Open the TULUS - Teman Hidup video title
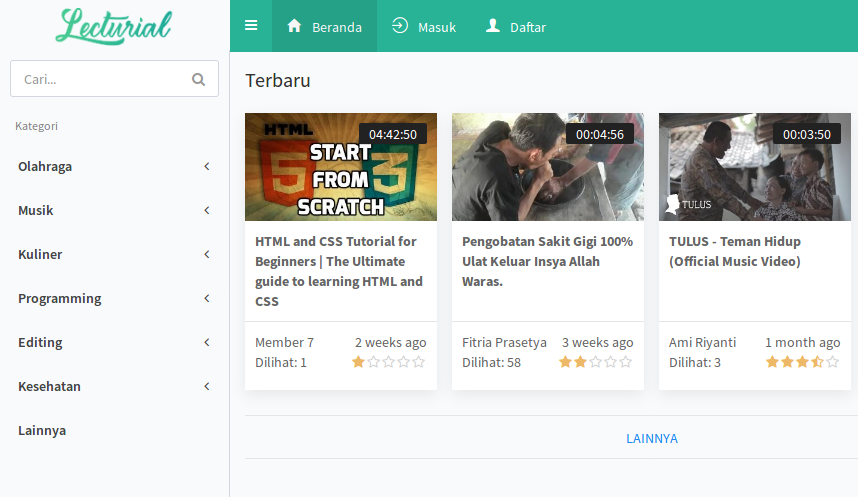This screenshot has width=858, height=497. click(x=735, y=251)
